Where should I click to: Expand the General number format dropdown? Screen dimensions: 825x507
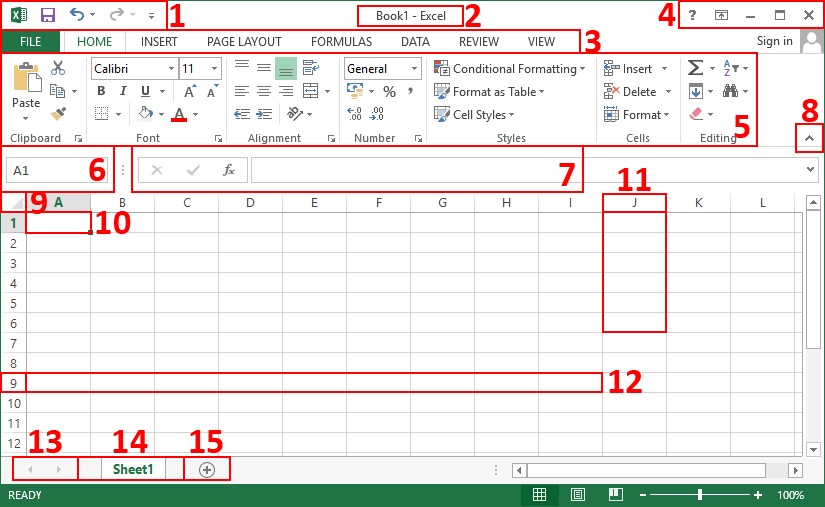[414, 68]
